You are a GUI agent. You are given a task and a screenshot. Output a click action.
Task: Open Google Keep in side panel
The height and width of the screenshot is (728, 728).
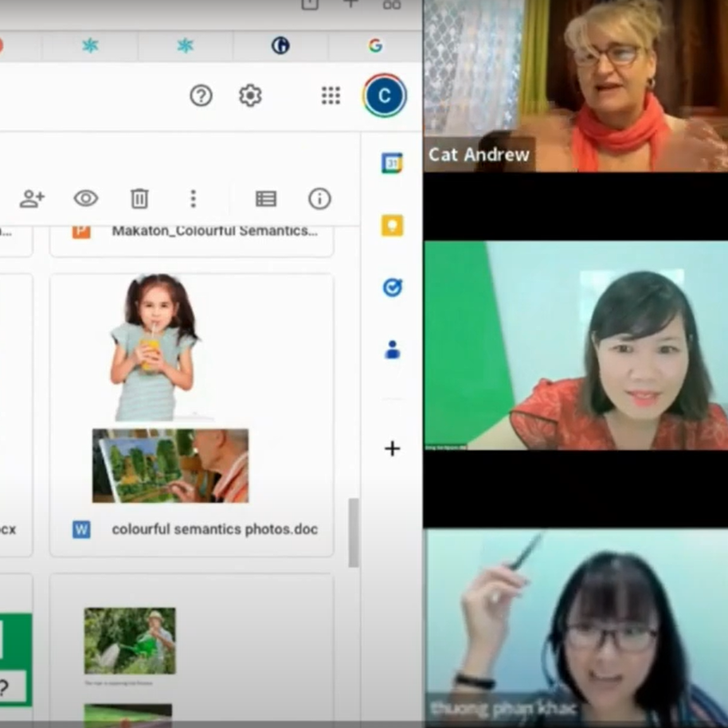(x=392, y=226)
